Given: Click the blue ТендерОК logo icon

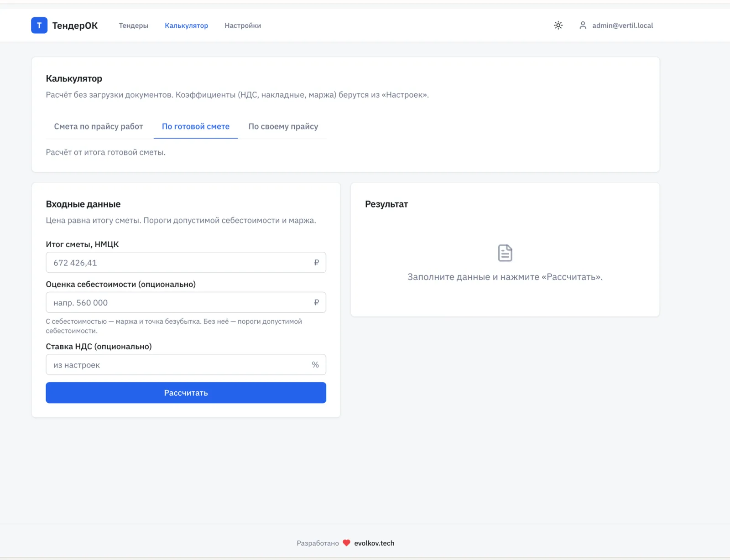Looking at the screenshot, I should [x=39, y=26].
